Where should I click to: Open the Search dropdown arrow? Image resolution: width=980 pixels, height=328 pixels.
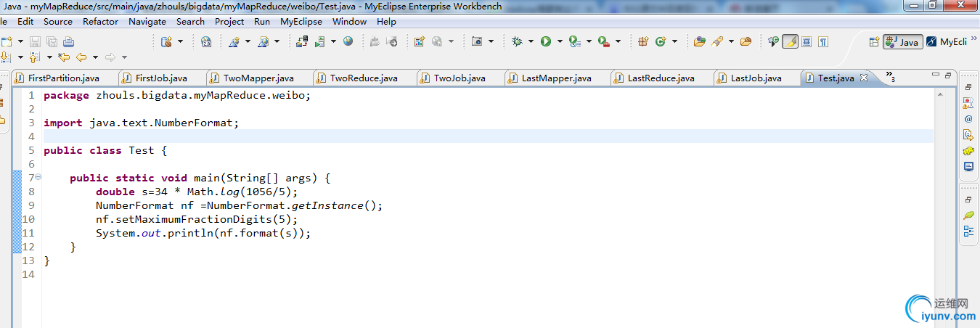pyautogui.click(x=731, y=41)
